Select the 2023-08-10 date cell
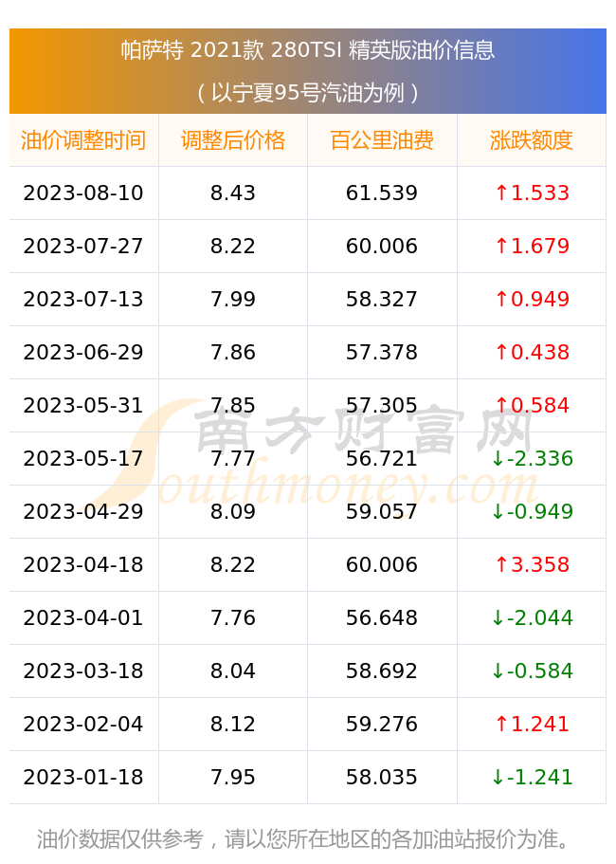 pos(83,193)
